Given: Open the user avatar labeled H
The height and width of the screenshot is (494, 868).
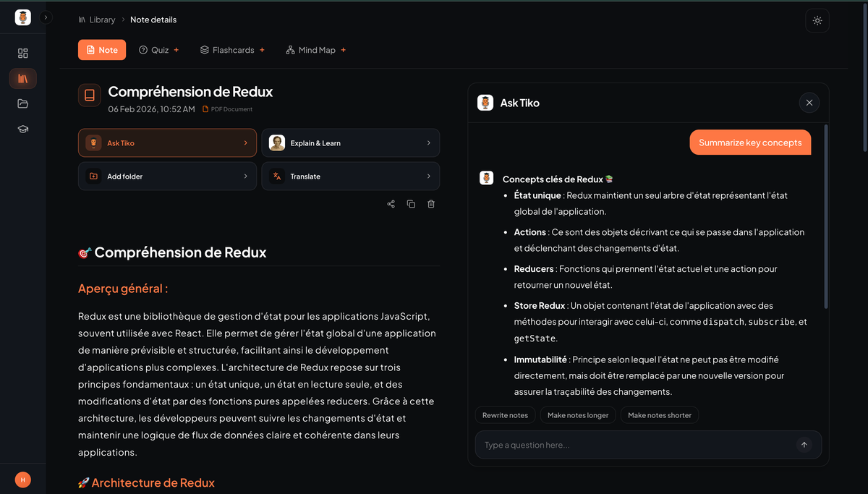Looking at the screenshot, I should [23, 480].
